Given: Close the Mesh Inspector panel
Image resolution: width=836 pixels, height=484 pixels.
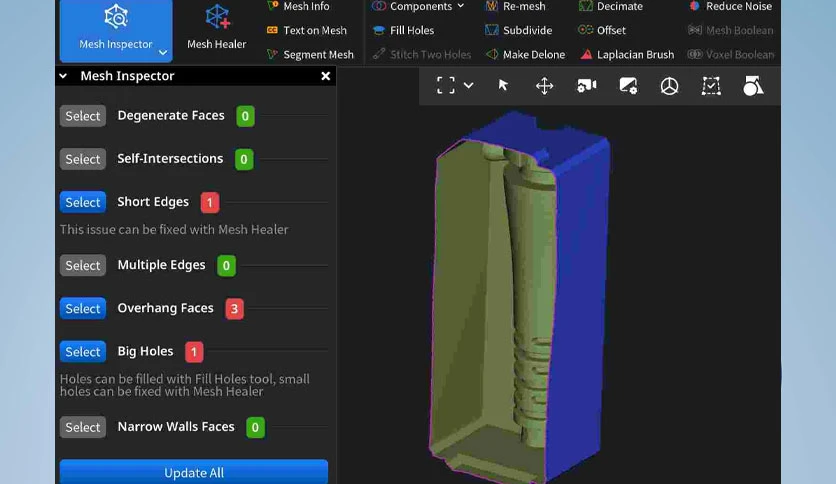Looking at the screenshot, I should [x=325, y=76].
